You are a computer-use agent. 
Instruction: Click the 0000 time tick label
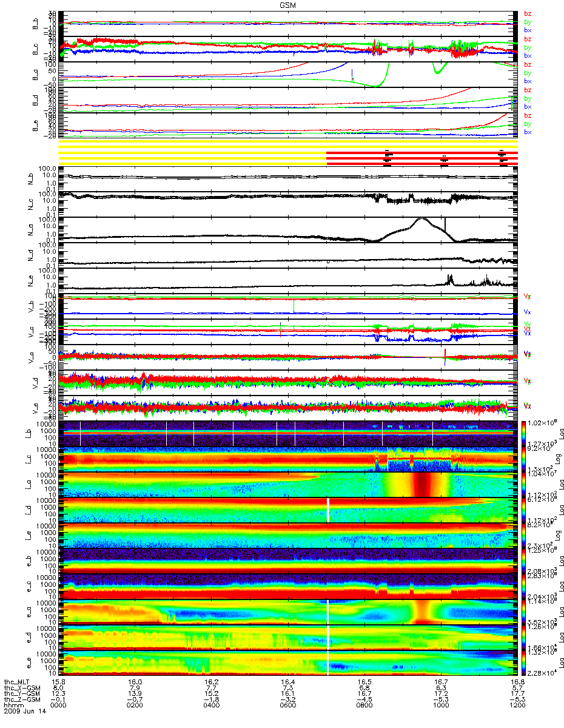(x=58, y=706)
